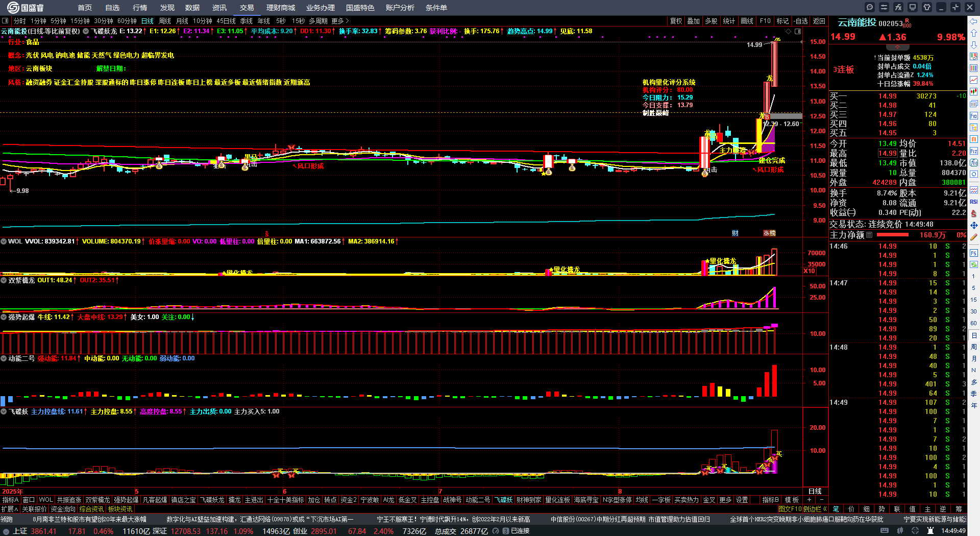The image size is (980, 536).
Task: Expand the WOL indicator dropdown arrow
Action: pyautogui.click(x=4, y=241)
